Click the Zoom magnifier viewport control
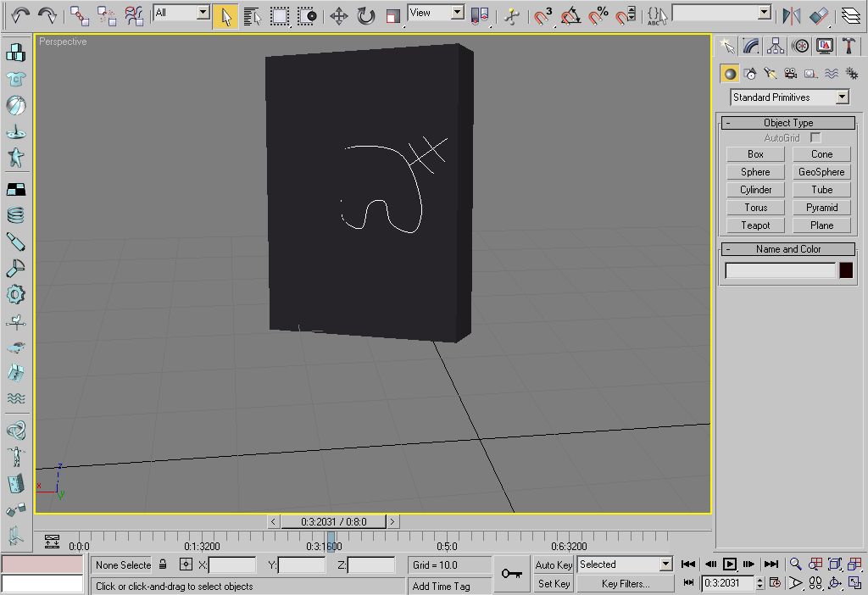This screenshot has height=595, width=868. coord(795,564)
